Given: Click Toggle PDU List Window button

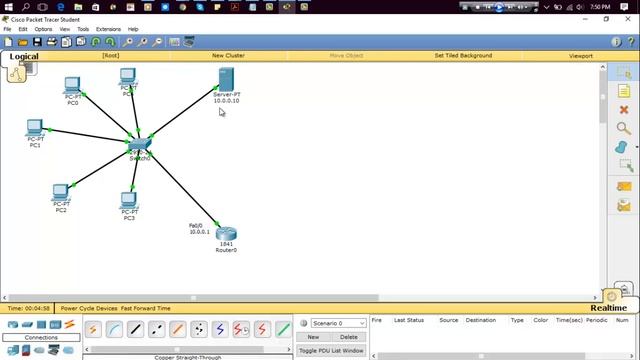Looking at the screenshot, I should 331,351.
